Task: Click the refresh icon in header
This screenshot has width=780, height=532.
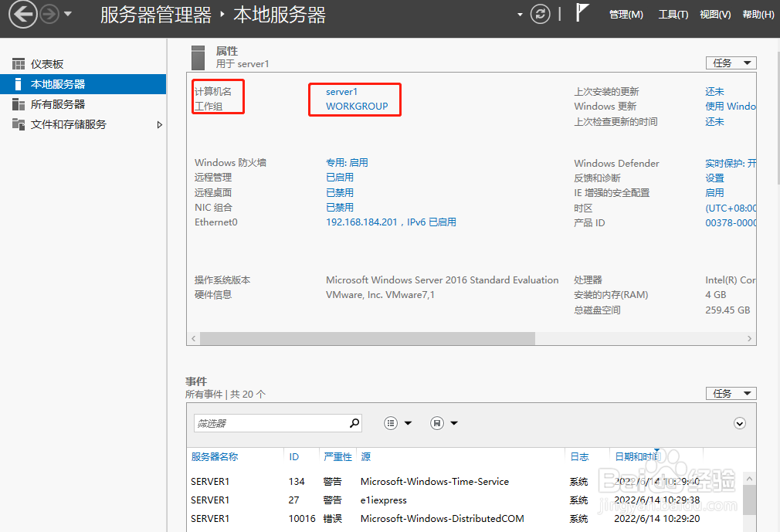Action: [x=541, y=14]
